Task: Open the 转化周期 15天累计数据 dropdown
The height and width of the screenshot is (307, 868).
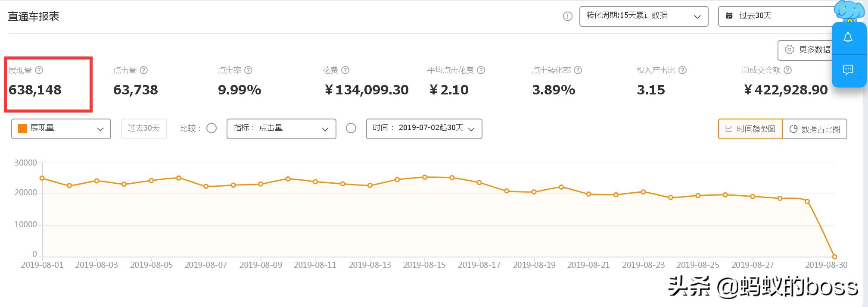Action: [x=644, y=16]
